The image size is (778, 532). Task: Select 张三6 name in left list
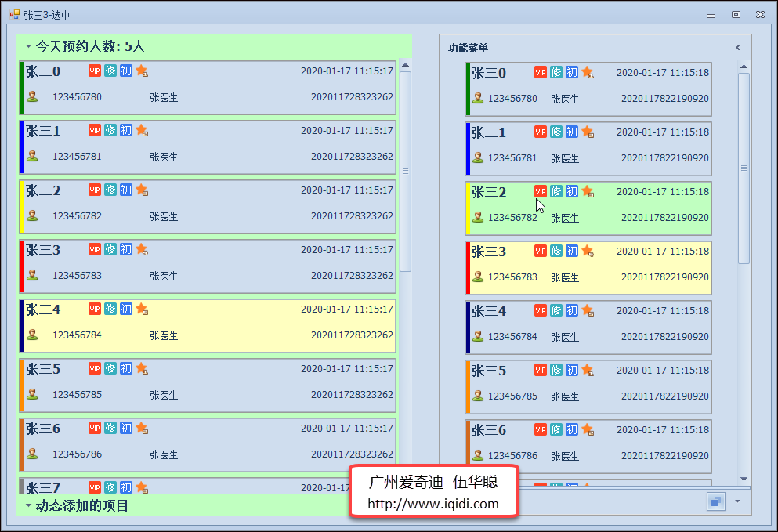click(43, 429)
